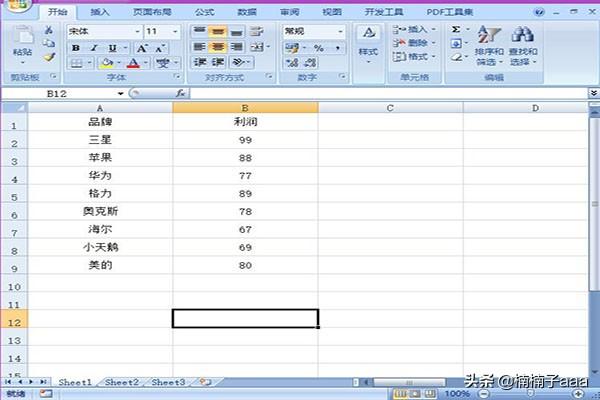Click the Cut scissors icon
The height and width of the screenshot is (400, 600).
[x=49, y=30]
